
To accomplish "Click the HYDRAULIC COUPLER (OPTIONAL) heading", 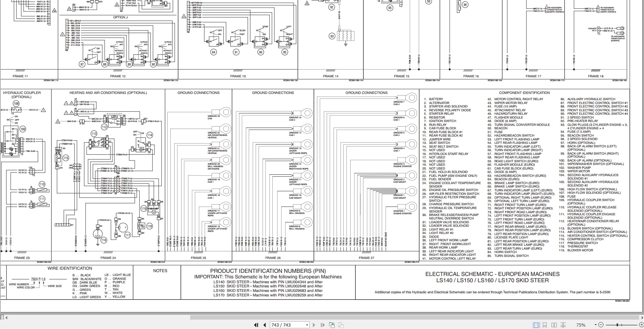I will tap(22, 95).
